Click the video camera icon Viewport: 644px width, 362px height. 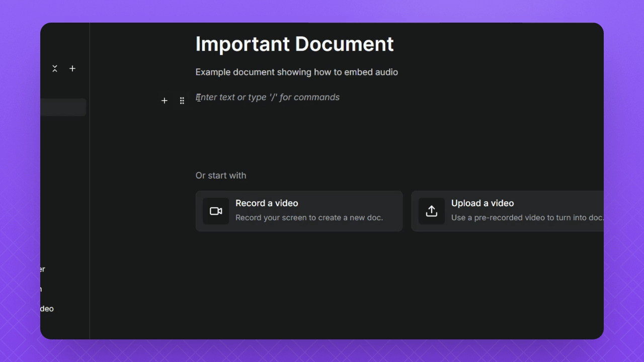click(216, 211)
